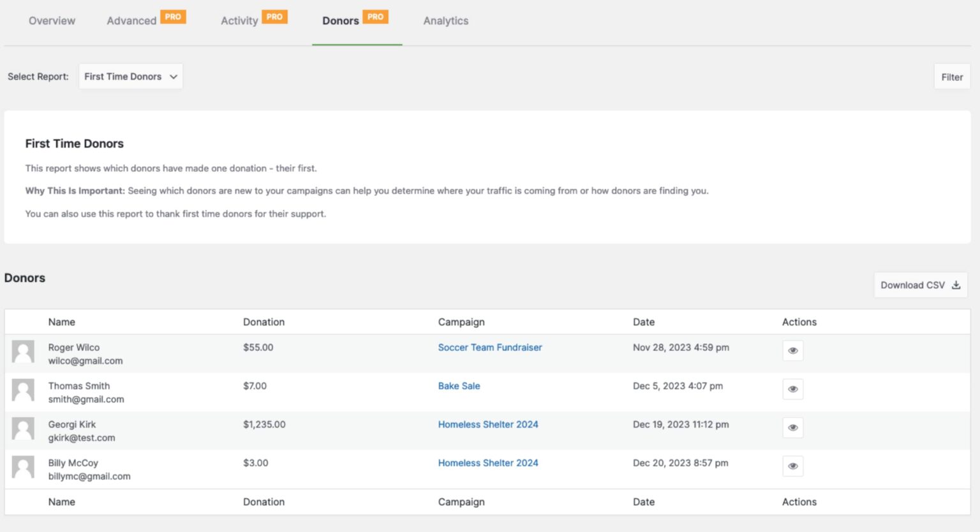Image resolution: width=980 pixels, height=532 pixels.
Task: Select the Activity tab
Action: [239, 20]
